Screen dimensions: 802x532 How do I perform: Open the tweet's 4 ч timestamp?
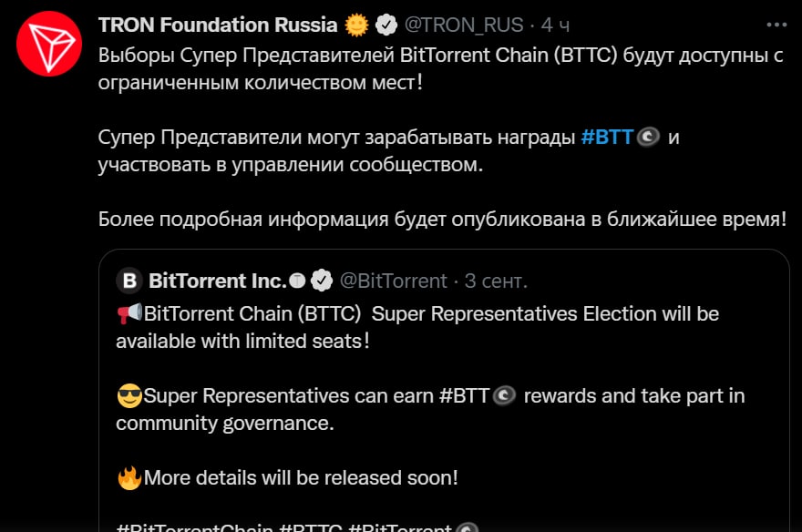point(555,25)
